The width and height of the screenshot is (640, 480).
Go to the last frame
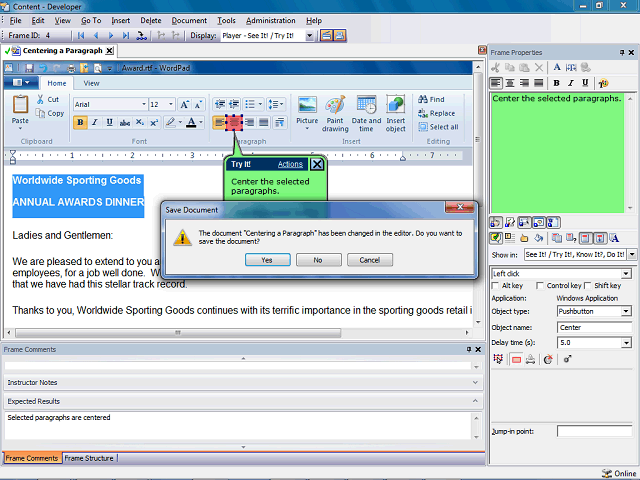126,36
